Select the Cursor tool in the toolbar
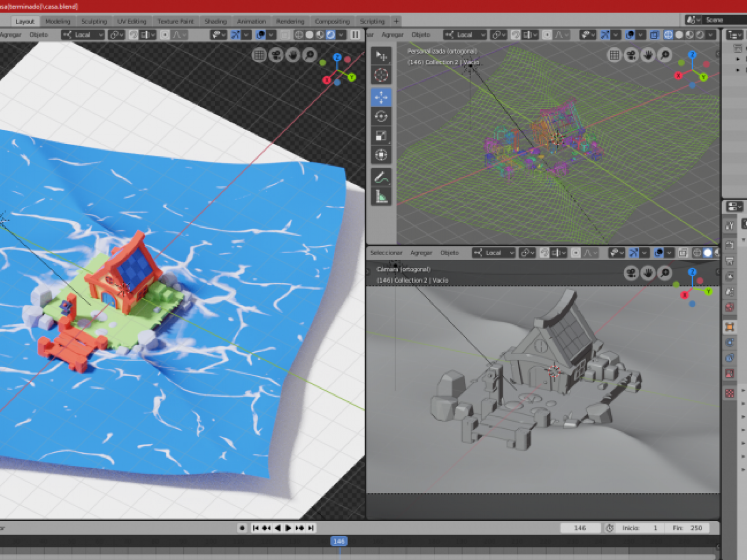This screenshot has width=747, height=560. point(381,75)
